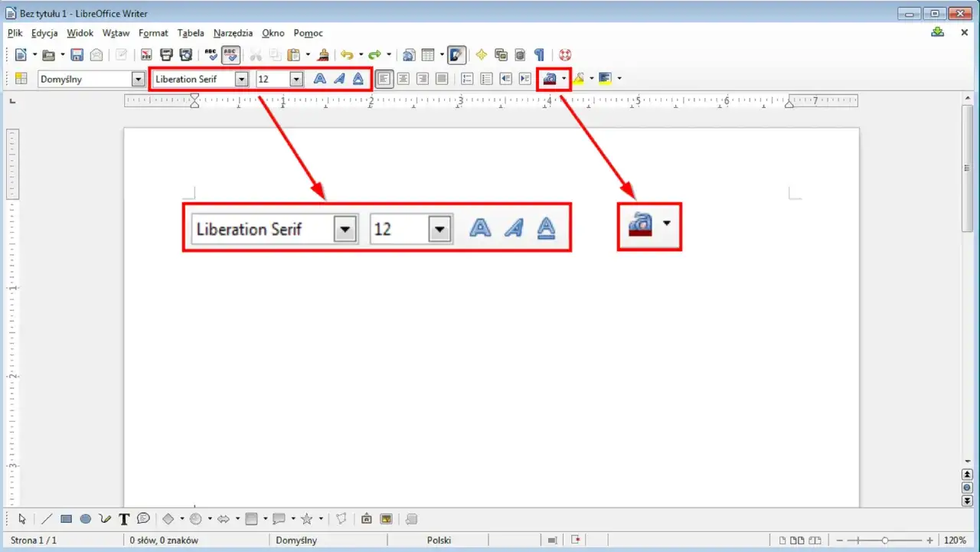The width and height of the screenshot is (980, 552).
Task: Open the Gallery icon
Action: click(501, 54)
